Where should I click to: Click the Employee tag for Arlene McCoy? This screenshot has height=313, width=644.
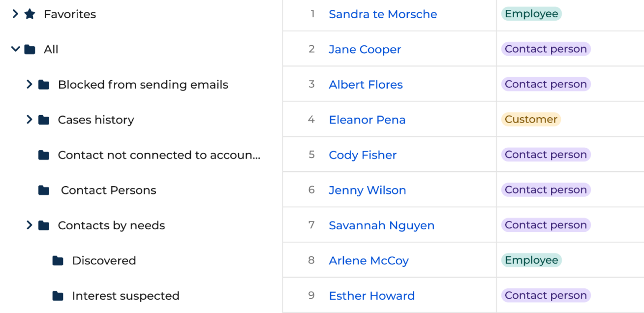[531, 260]
